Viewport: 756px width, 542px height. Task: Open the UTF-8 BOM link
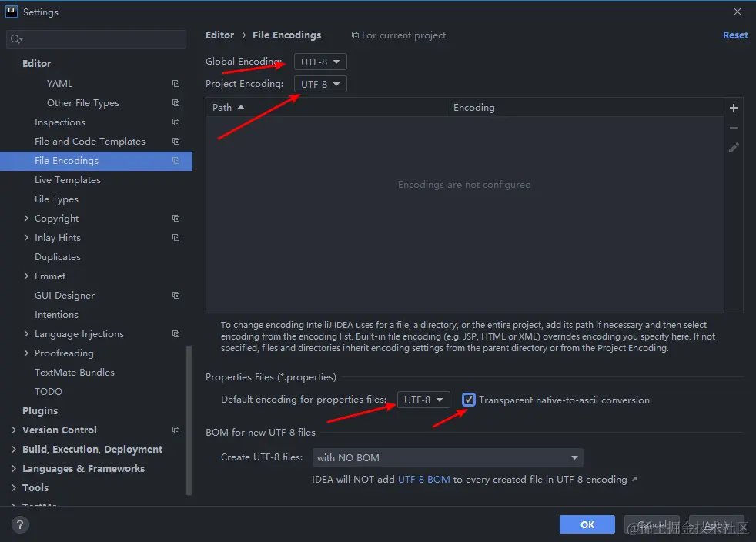tap(423, 480)
